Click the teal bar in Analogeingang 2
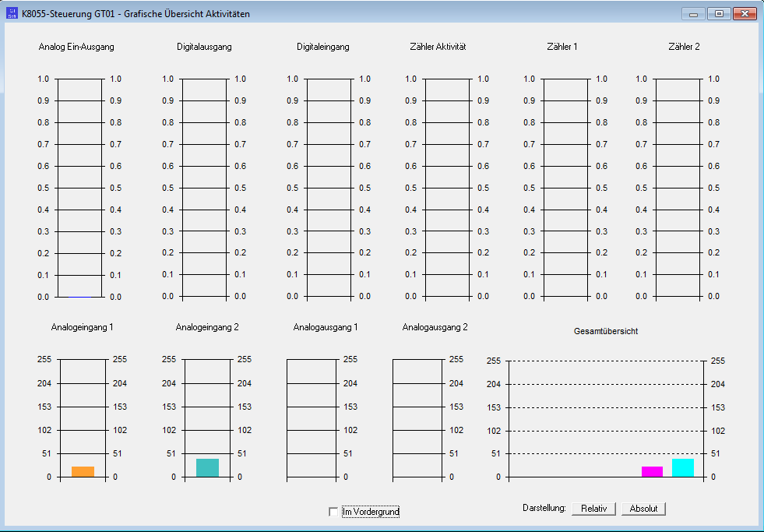Viewport: 764px width, 532px height. [x=208, y=467]
